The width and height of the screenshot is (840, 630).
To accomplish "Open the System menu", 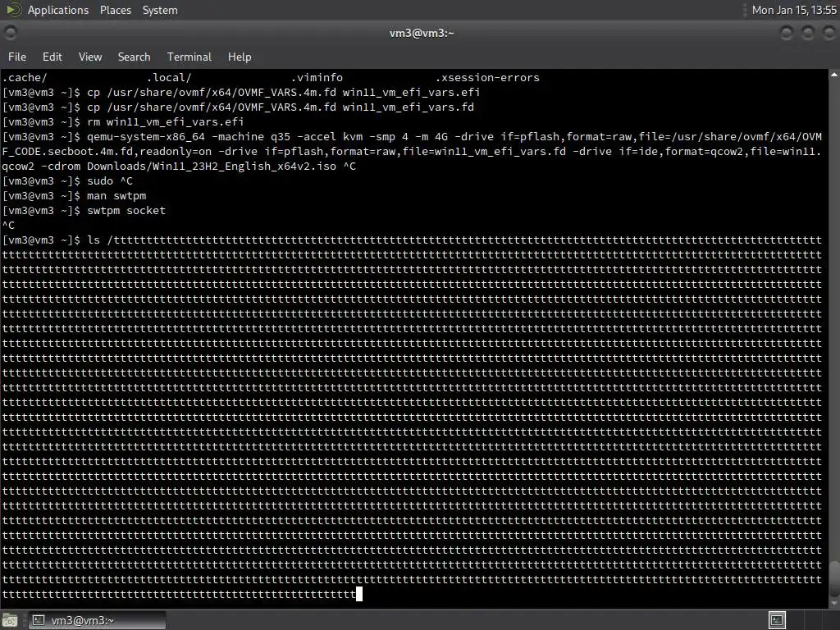I will (160, 10).
